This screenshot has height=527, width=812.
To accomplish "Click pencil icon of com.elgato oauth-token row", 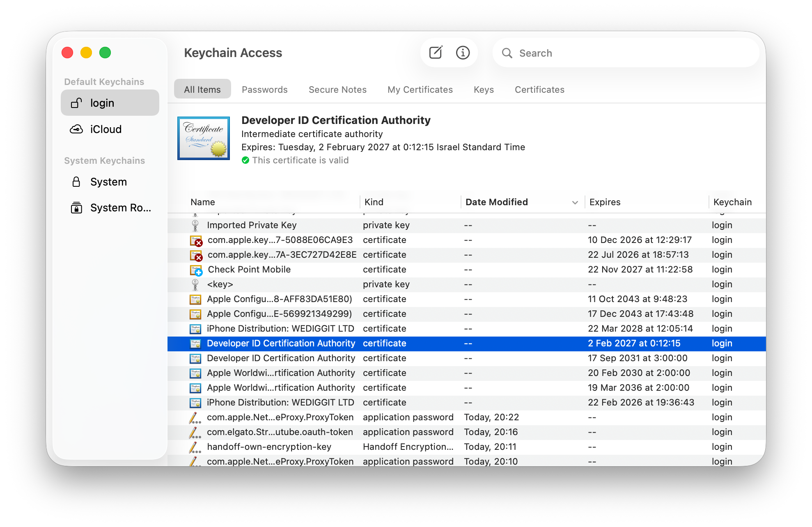I will pyautogui.click(x=195, y=432).
